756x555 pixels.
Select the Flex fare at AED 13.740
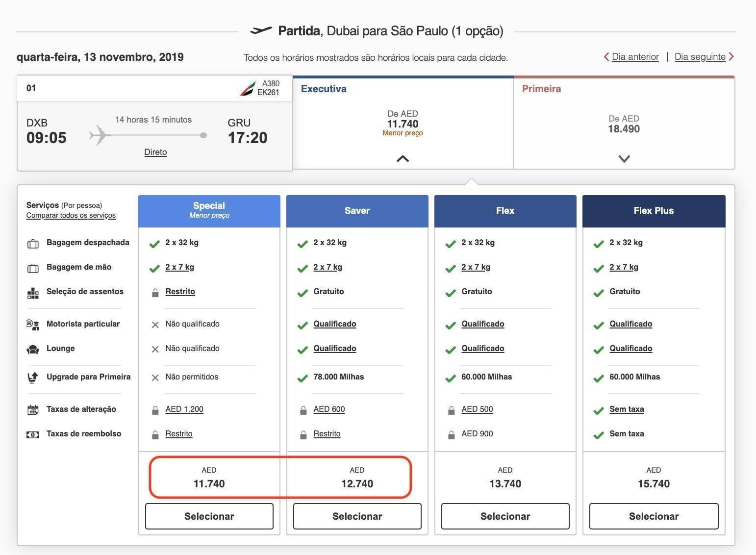pyautogui.click(x=505, y=516)
